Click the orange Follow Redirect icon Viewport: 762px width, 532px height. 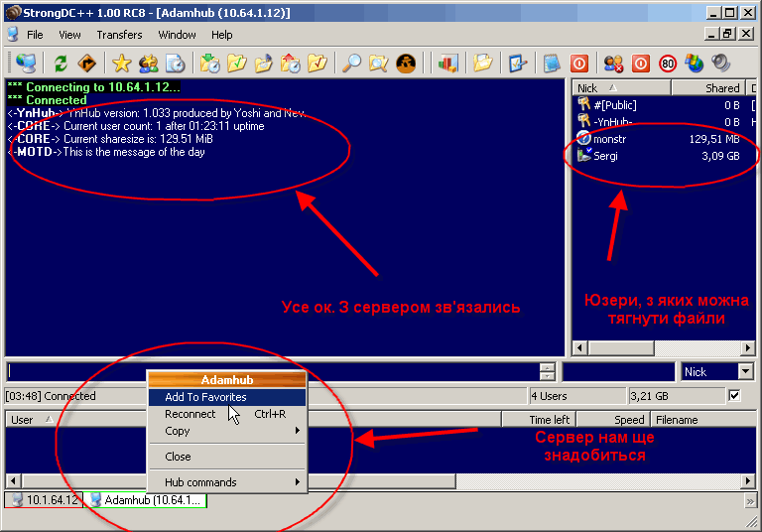87,64
